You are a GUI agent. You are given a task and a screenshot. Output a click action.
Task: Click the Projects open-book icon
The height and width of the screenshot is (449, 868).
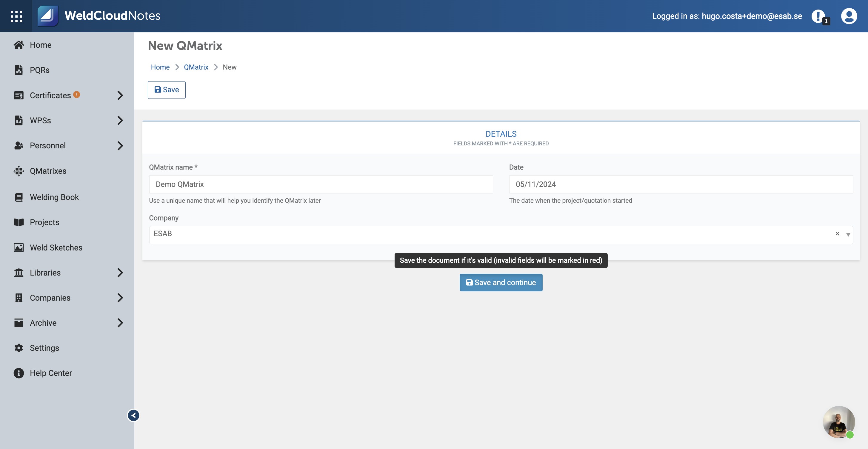coord(19,222)
